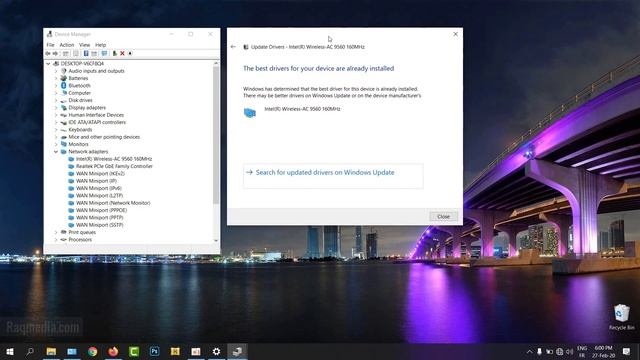Open Settings gear from the taskbar
This screenshot has height=360, width=640.
click(216, 351)
